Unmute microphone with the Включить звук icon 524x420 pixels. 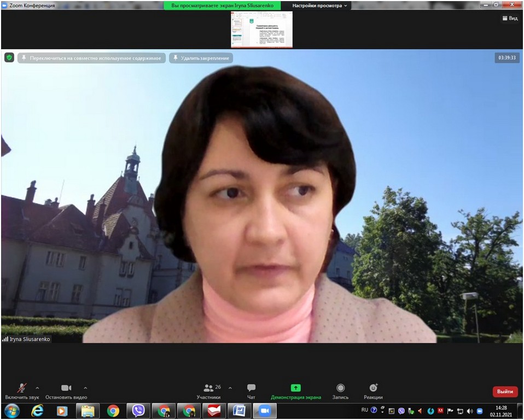click(x=22, y=388)
